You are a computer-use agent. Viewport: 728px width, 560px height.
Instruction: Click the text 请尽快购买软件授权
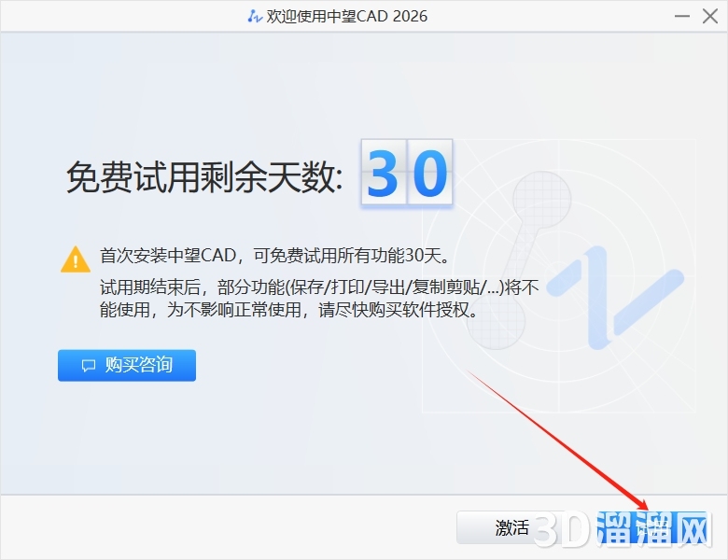398,310
